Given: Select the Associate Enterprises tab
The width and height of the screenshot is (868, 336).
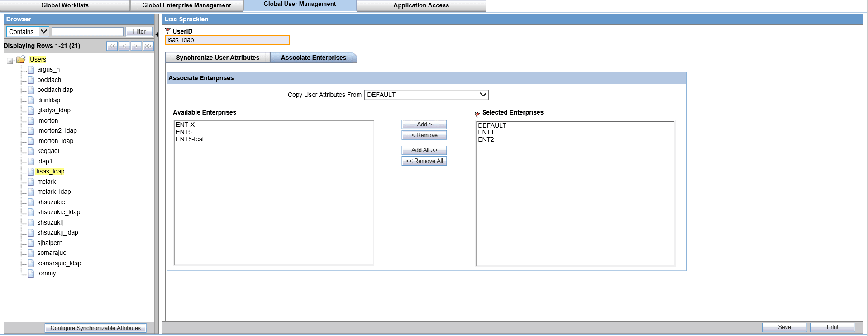Looking at the screenshot, I should (314, 58).
